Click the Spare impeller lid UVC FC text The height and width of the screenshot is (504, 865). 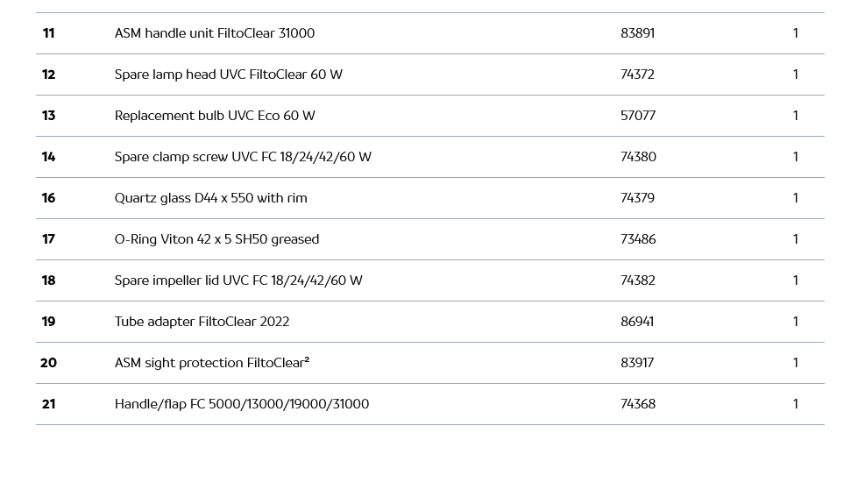[x=238, y=280]
